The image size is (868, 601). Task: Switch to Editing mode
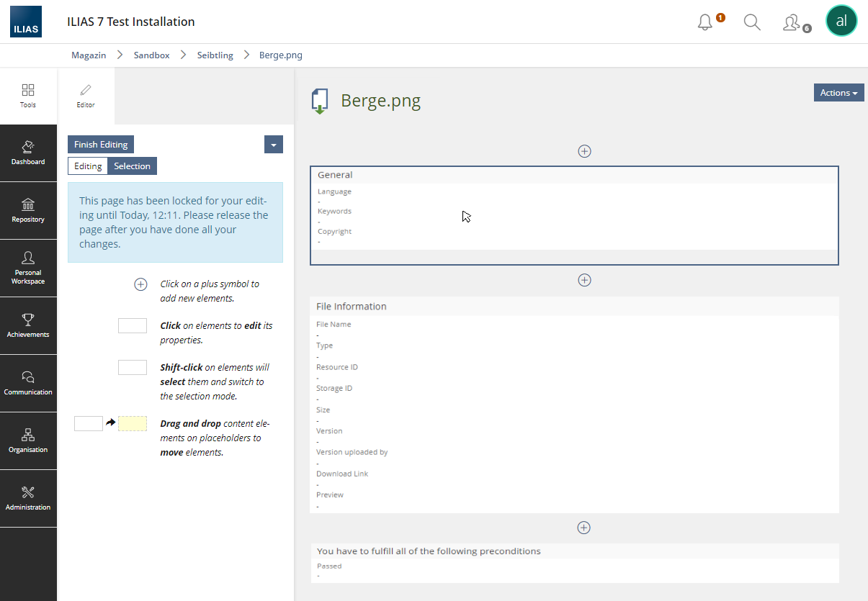click(88, 166)
